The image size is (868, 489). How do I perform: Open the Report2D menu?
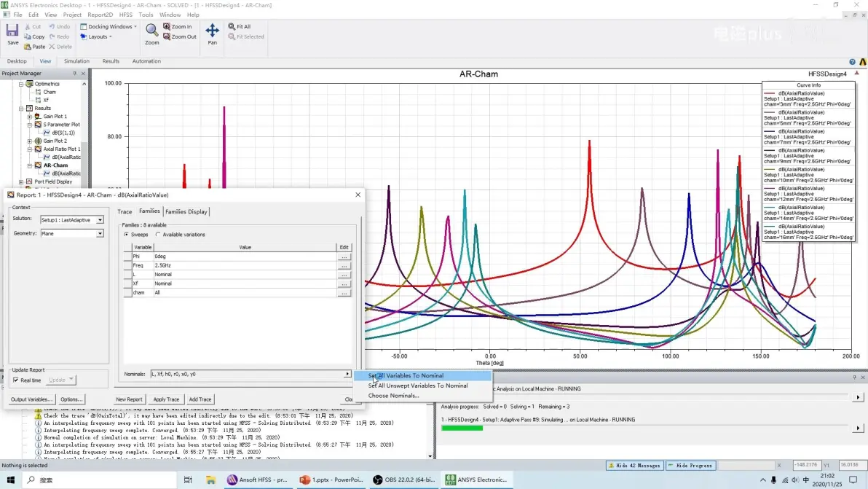point(100,15)
